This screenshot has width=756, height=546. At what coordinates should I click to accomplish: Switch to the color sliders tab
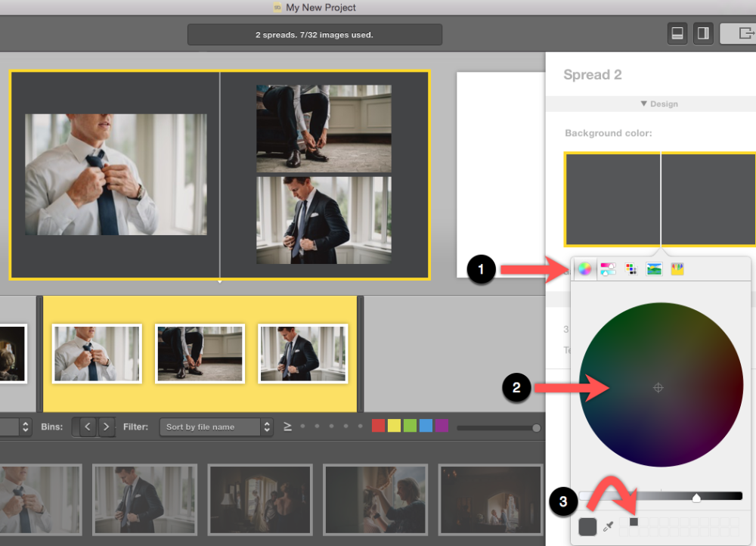tap(608, 268)
